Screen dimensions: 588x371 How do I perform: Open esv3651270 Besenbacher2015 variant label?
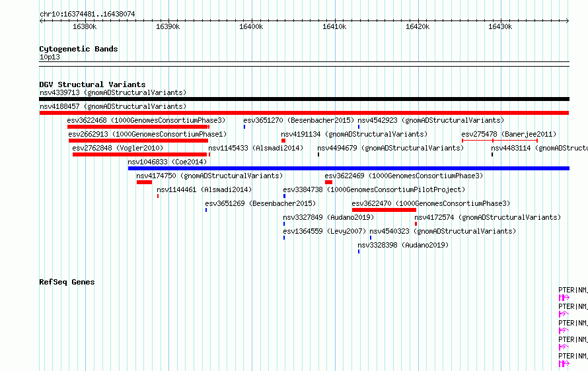pos(299,120)
